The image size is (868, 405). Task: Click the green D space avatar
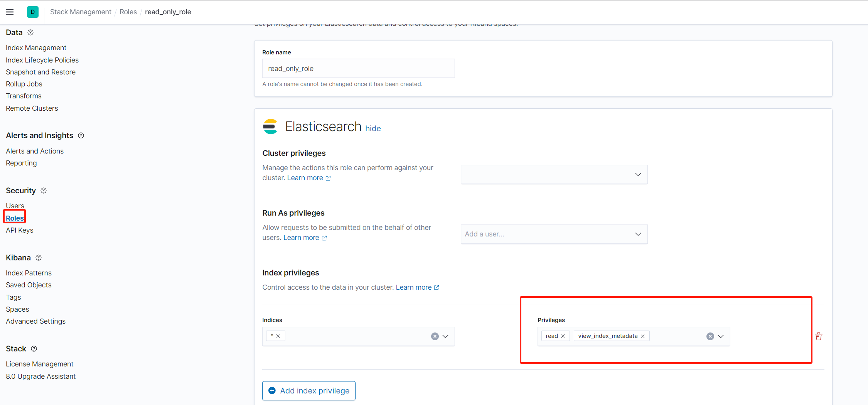tap(33, 12)
